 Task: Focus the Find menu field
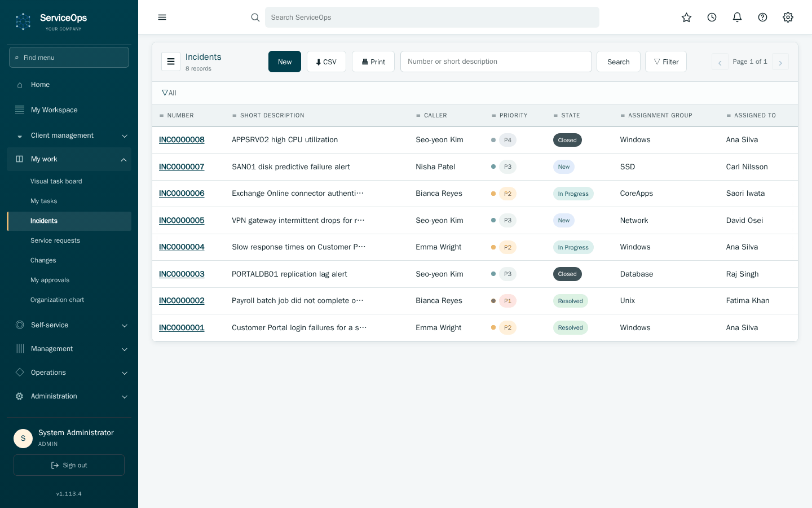(69, 58)
